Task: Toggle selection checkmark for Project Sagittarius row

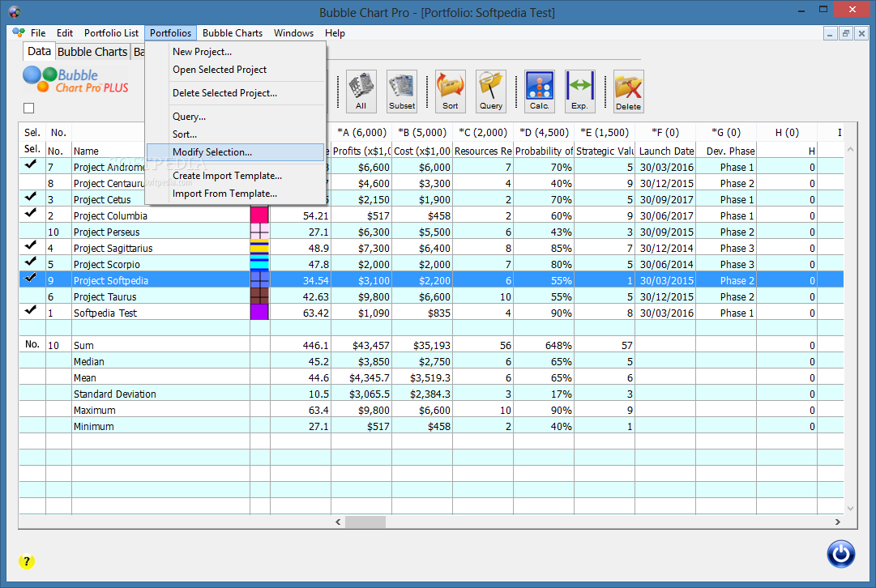Action: (32, 247)
